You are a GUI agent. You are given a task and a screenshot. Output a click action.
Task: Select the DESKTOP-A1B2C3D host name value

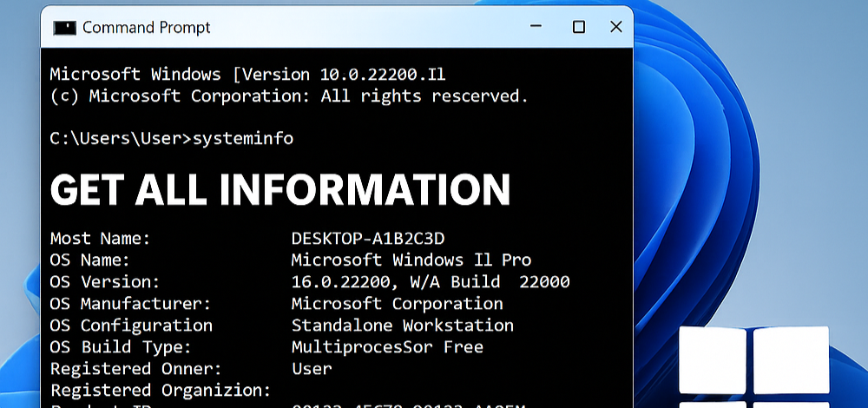pyautogui.click(x=373, y=238)
